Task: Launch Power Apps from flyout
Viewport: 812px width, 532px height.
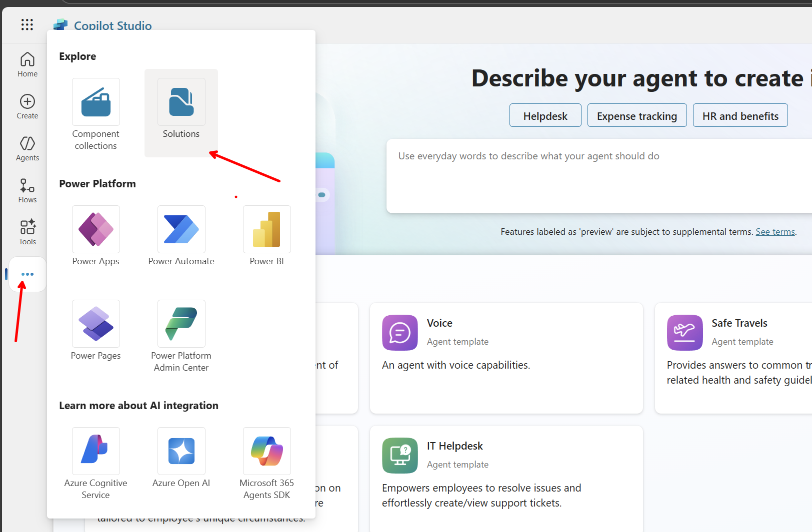Action: tap(96, 230)
